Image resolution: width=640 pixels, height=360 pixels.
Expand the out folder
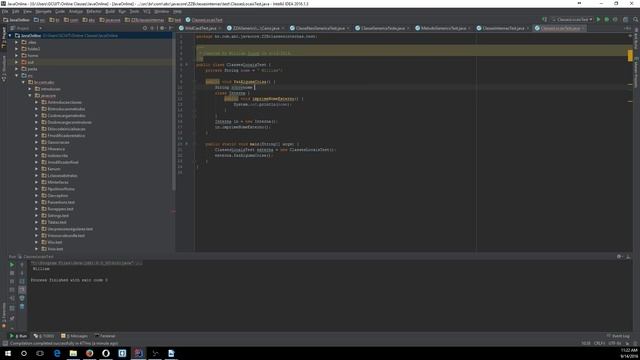pyautogui.click(x=17, y=62)
